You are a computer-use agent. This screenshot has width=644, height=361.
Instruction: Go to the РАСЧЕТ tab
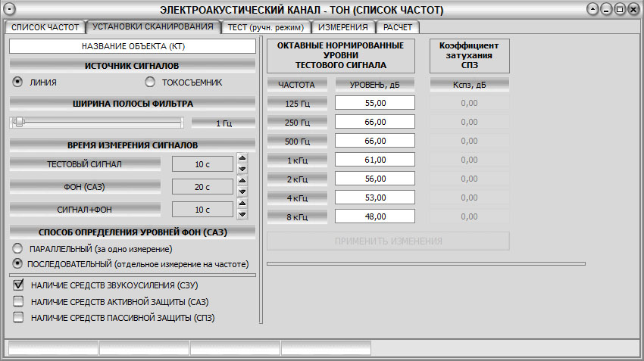pos(398,27)
